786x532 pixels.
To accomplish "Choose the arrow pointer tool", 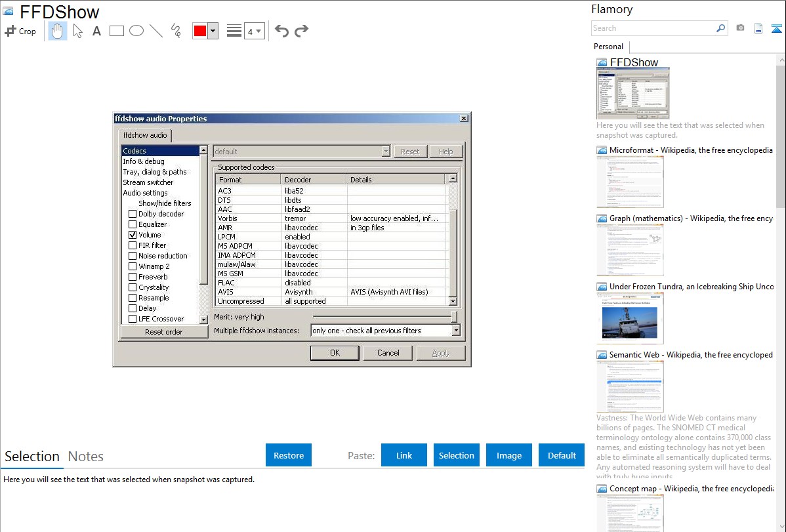I will (x=77, y=31).
